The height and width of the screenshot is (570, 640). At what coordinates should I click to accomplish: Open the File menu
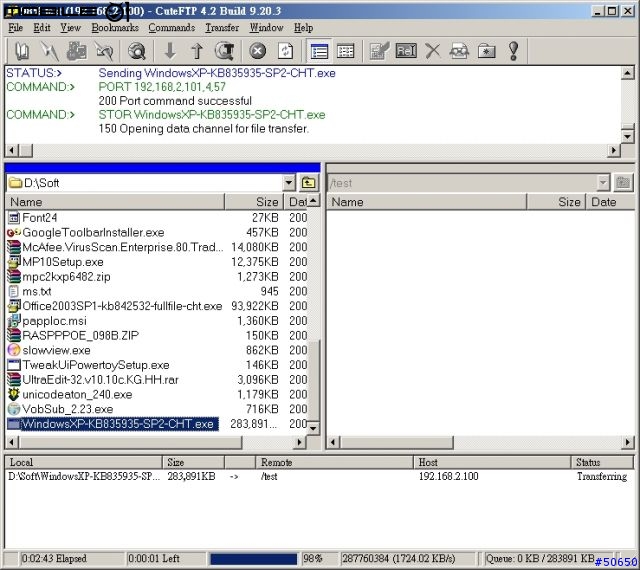coord(16,28)
